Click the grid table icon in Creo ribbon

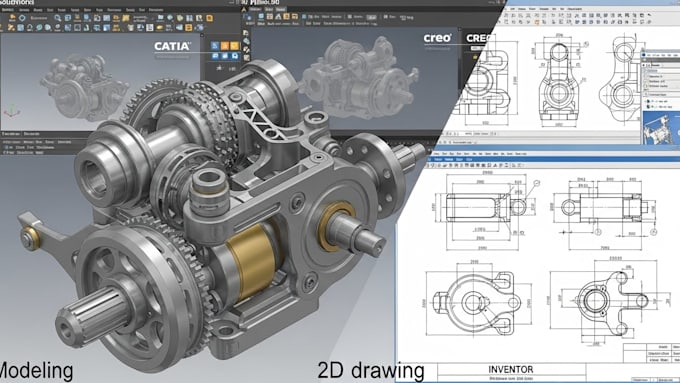[269, 16]
